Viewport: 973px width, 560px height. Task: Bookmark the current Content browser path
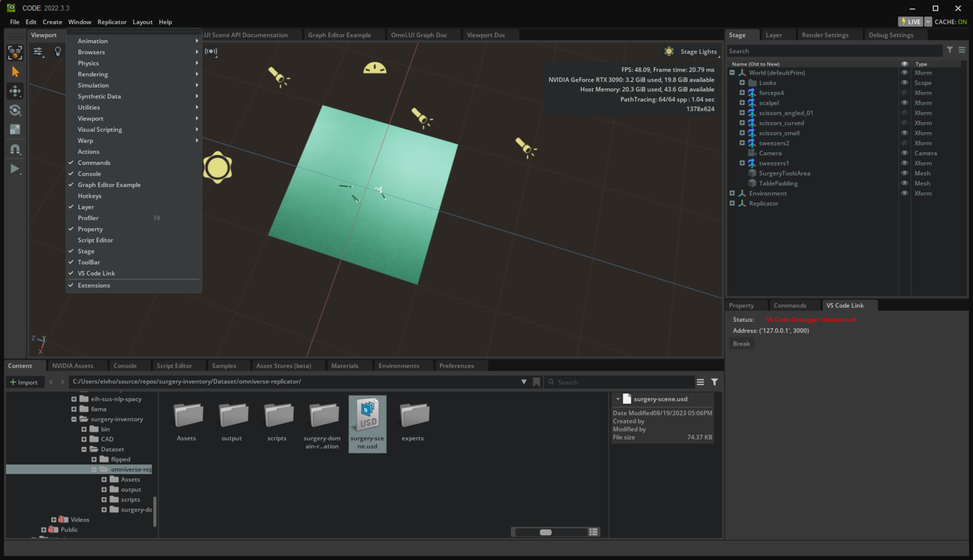coord(536,382)
